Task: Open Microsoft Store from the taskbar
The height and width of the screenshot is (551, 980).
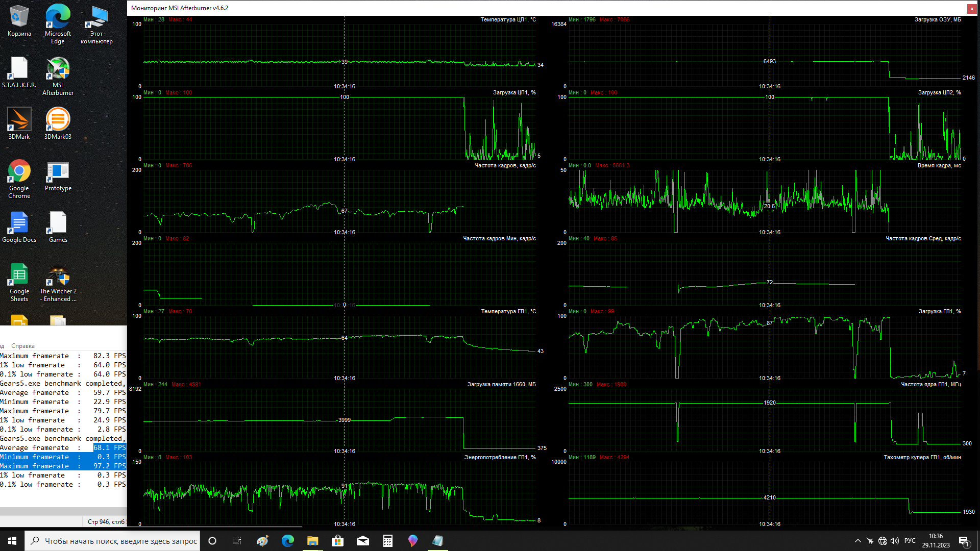Action: (x=337, y=541)
